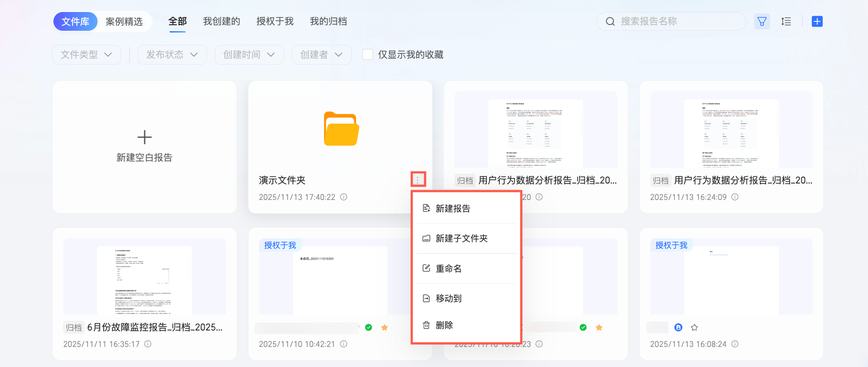Click the orange star on the 2025/11/10 10:42:21 card
The width and height of the screenshot is (868, 367).
pyautogui.click(x=385, y=327)
